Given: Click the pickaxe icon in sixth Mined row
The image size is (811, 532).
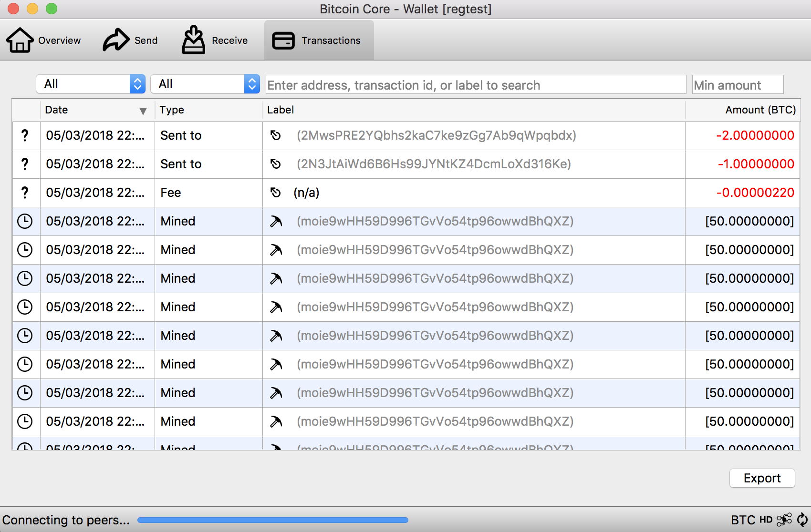Looking at the screenshot, I should (x=276, y=364).
